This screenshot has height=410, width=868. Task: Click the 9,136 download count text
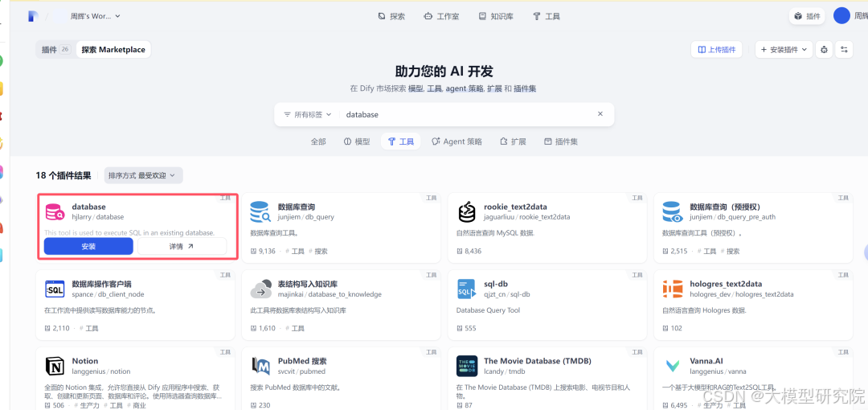point(267,252)
